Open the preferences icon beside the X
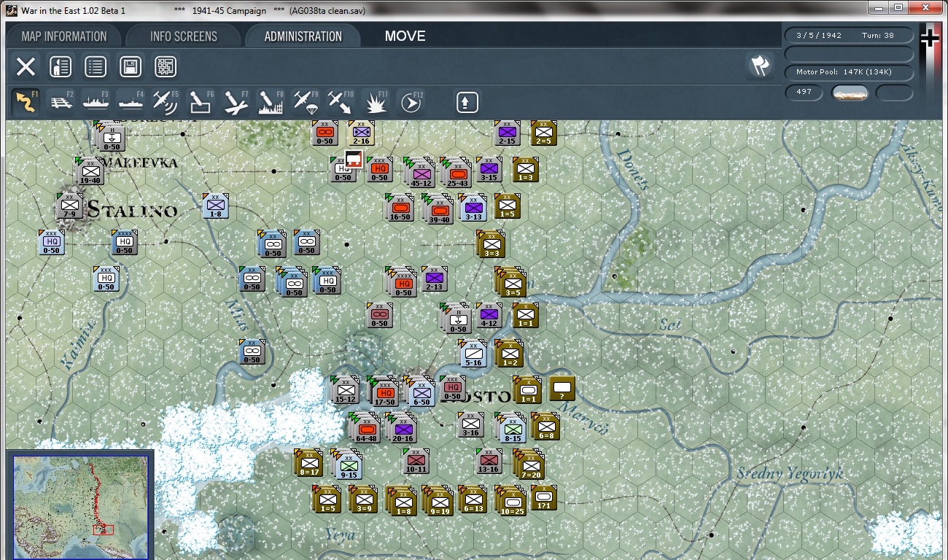 pos(61,67)
